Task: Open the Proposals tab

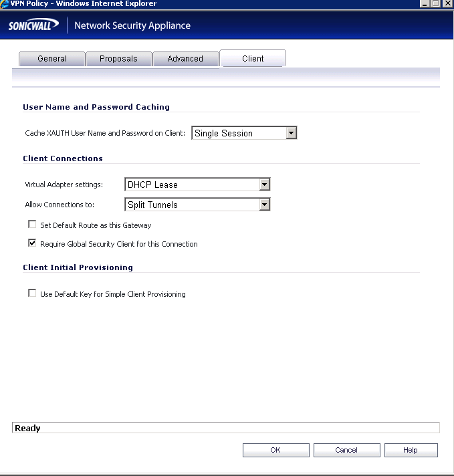Action: pos(119,59)
